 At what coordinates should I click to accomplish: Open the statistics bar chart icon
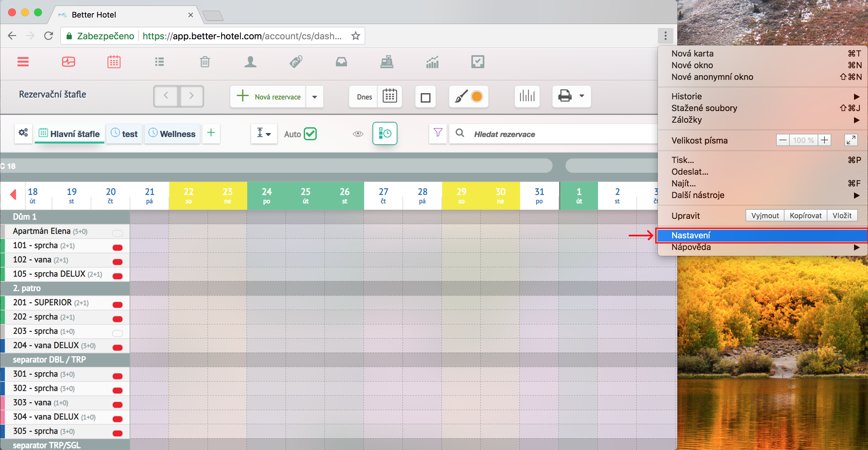[x=432, y=62]
